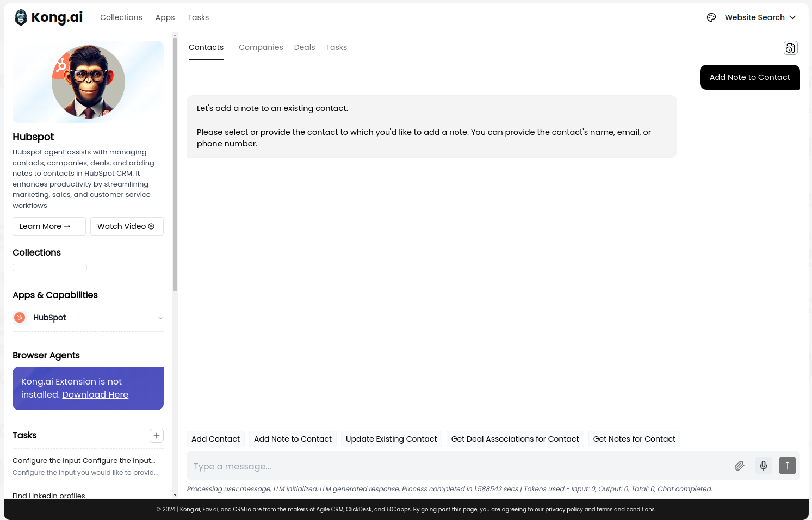The image size is (812, 520).
Task: Open the privacy policy link
Action: pos(564,509)
